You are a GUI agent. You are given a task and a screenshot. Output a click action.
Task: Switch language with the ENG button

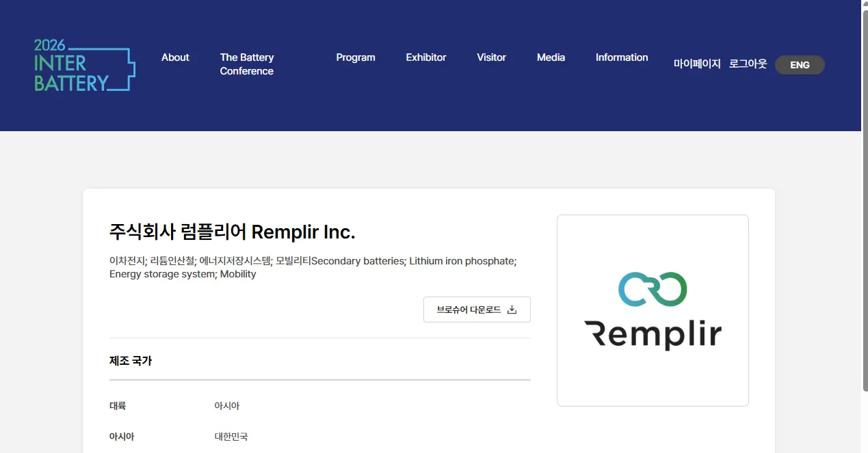pos(800,65)
